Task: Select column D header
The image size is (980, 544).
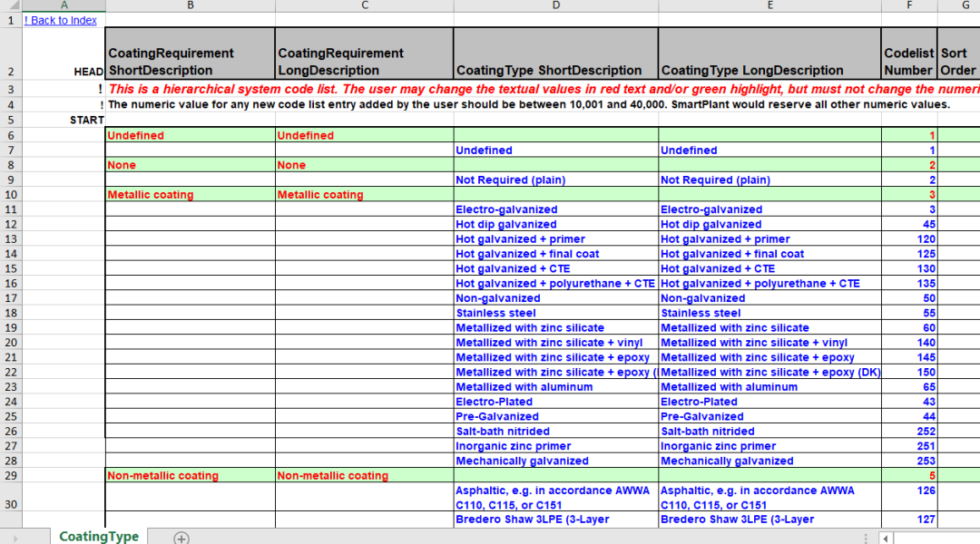Action: click(555, 5)
